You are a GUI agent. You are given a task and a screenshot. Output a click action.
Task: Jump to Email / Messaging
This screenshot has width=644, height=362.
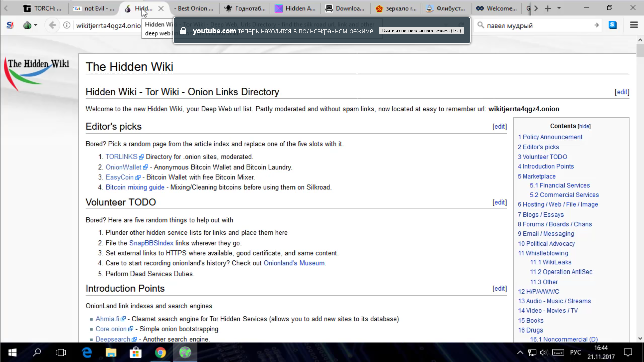point(546,234)
